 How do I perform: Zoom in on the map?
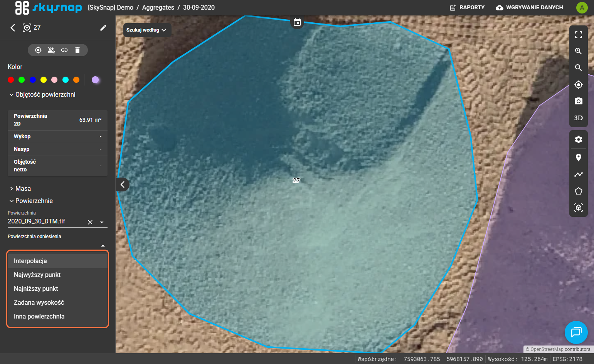tap(578, 51)
